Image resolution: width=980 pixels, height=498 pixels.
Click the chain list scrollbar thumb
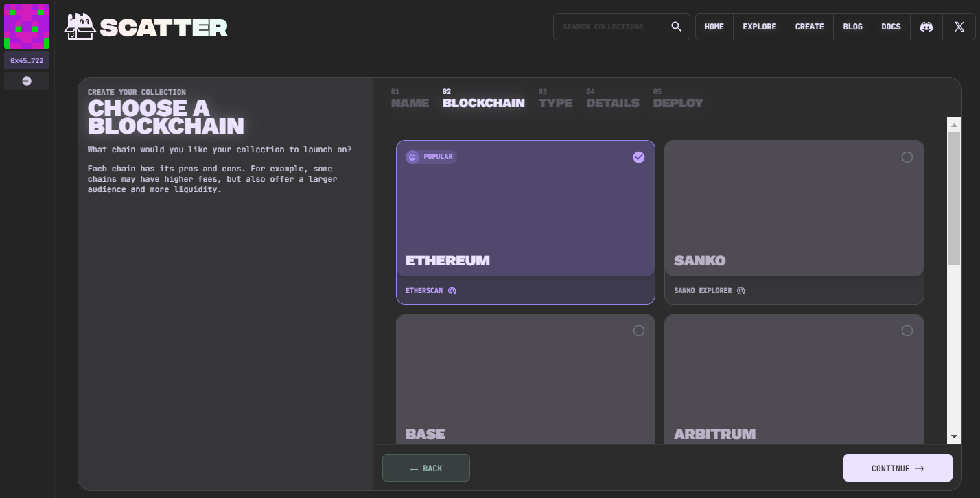point(954,198)
